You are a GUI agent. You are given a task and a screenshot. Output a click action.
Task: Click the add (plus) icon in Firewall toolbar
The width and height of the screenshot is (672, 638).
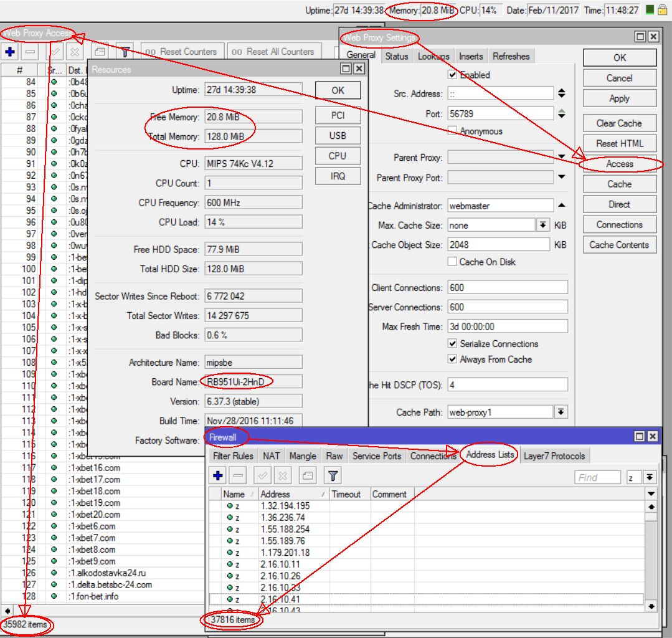(218, 476)
